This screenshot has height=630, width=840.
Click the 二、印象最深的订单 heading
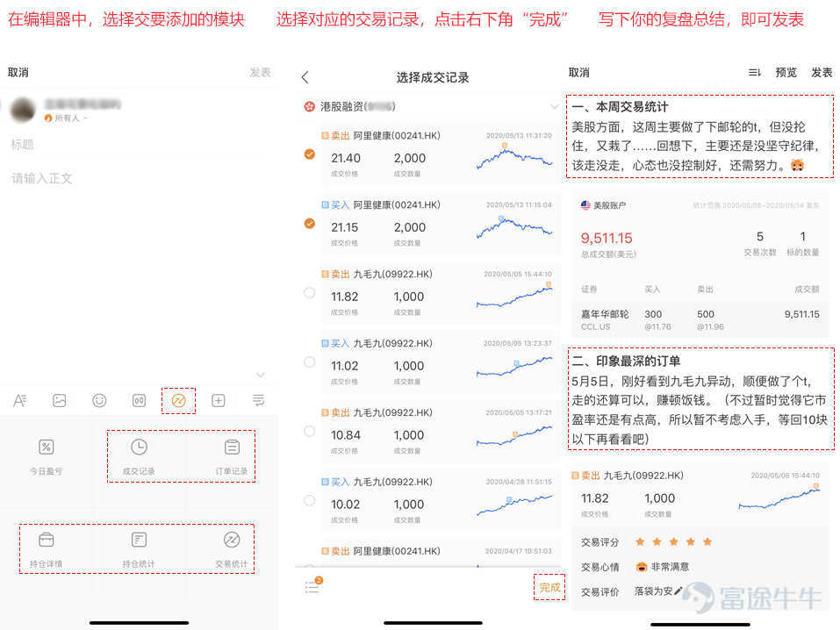626,362
